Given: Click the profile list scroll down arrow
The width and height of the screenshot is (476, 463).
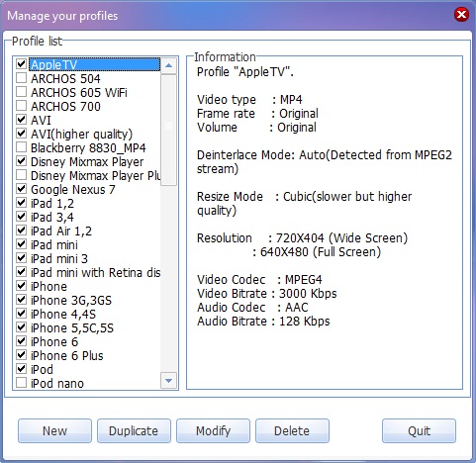Looking at the screenshot, I should (168, 381).
